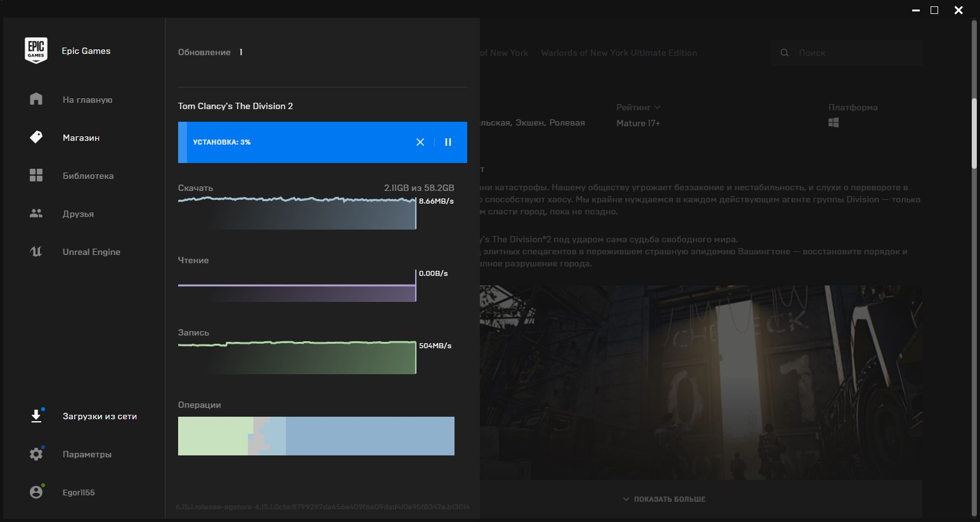This screenshot has width=980, height=522.
Task: Click the Поиск search field
Action: pyautogui.click(x=847, y=53)
